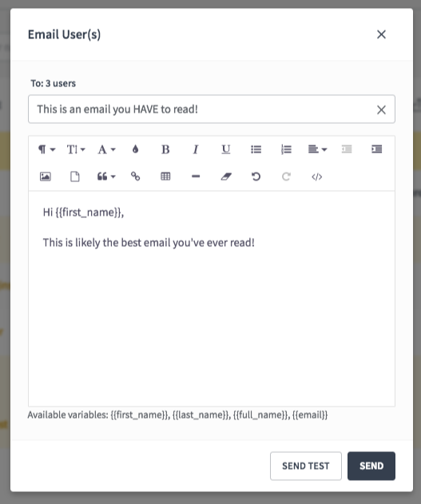Open the quote options dropdown
Viewport: 421px width, 504px height.
(106, 177)
